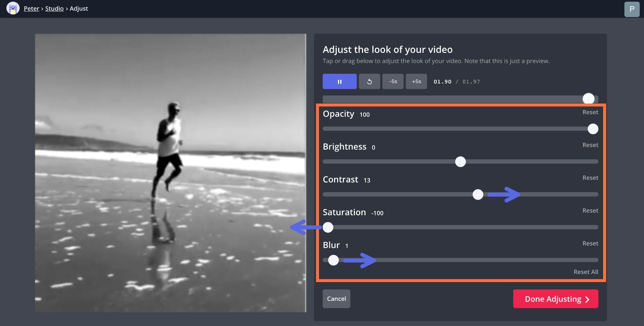This screenshot has height=326, width=644.
Task: Reset the Opacity value
Action: tap(590, 112)
